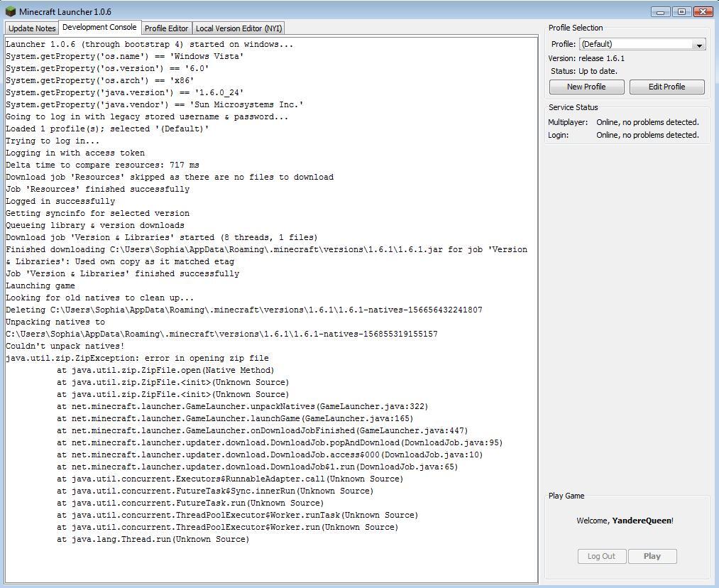719x588 pixels.
Task: Click the 'Job 'Resources' finished successfully' line
Action: pyautogui.click(x=98, y=189)
